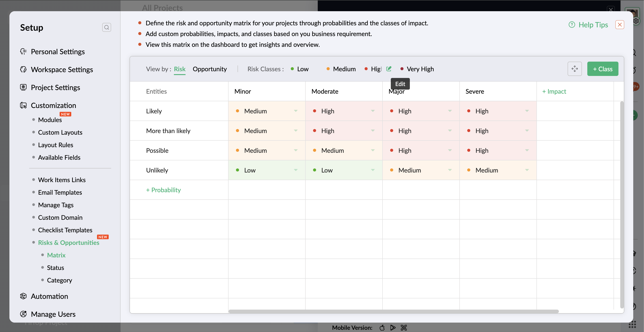
Task: Click the Manage Users icon
Action: pyautogui.click(x=23, y=314)
